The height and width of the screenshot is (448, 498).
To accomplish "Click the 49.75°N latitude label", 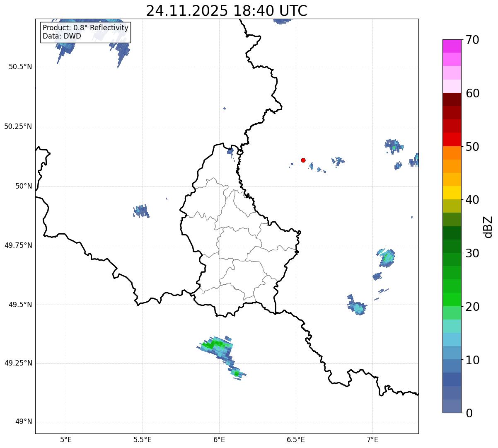I will coord(18,245).
